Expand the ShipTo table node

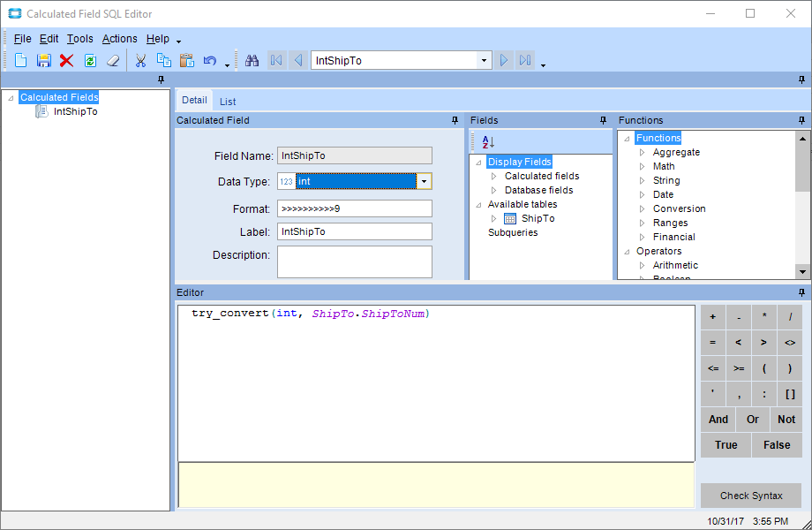tap(494, 219)
